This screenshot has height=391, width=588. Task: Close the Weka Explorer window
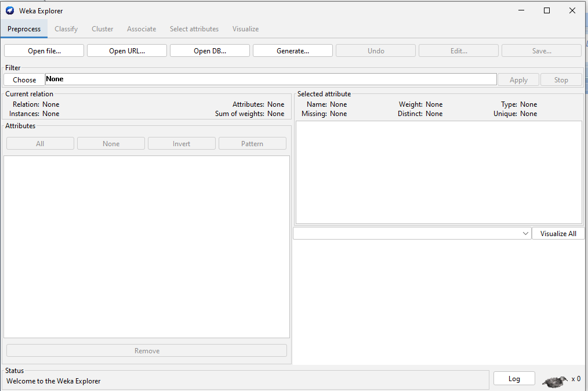coord(572,10)
